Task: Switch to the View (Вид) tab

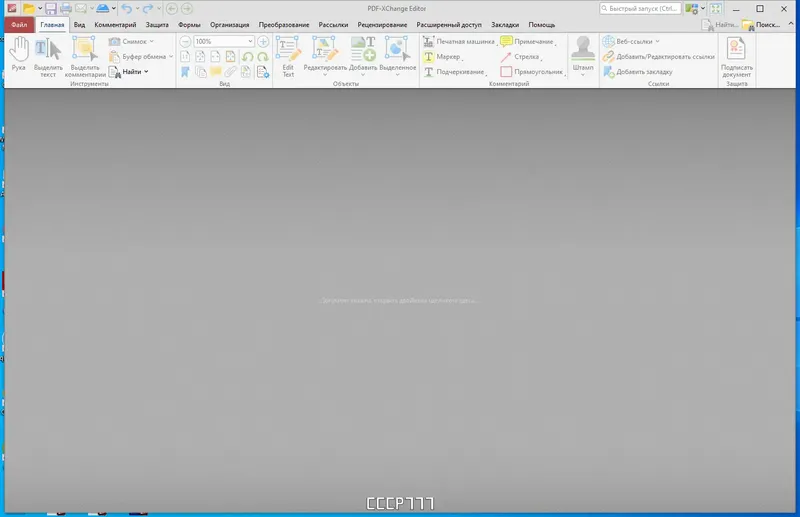Action: click(79, 24)
